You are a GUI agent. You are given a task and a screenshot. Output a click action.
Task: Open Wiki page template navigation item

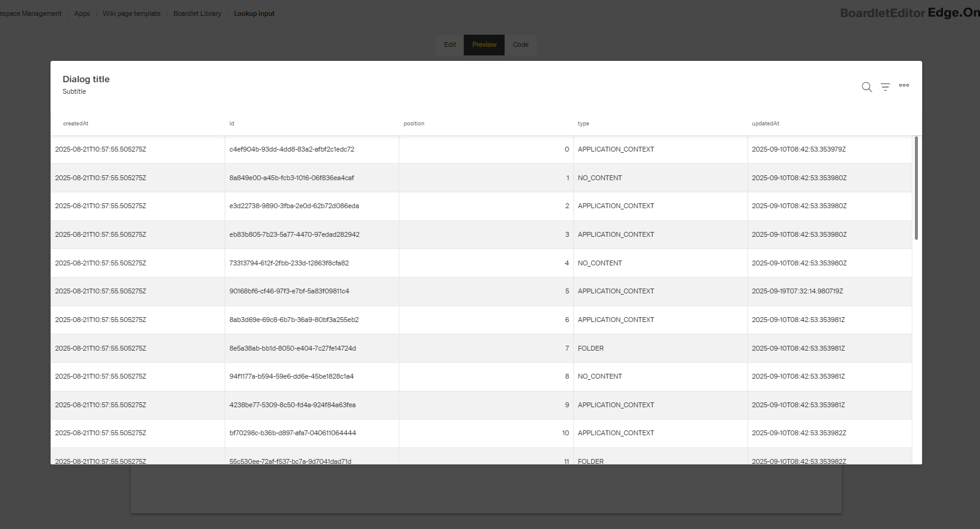coord(131,13)
